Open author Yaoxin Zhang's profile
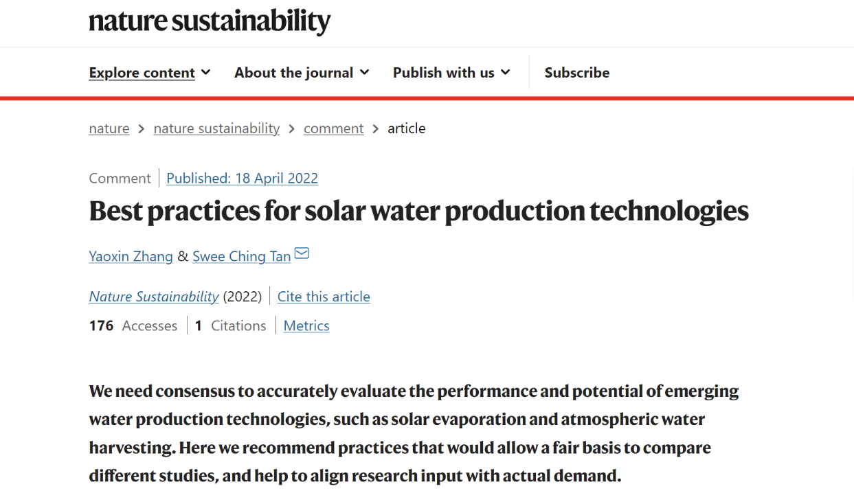This screenshot has height=504, width=854. coord(131,256)
